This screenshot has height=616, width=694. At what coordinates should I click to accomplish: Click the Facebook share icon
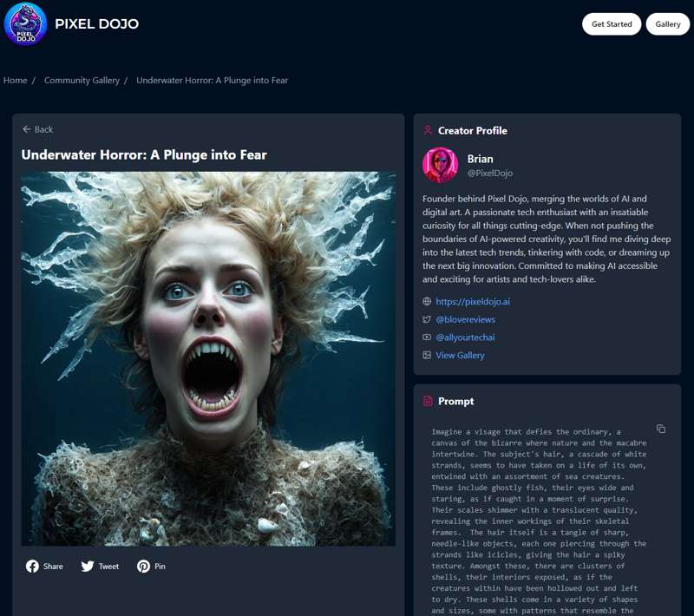pyautogui.click(x=32, y=566)
